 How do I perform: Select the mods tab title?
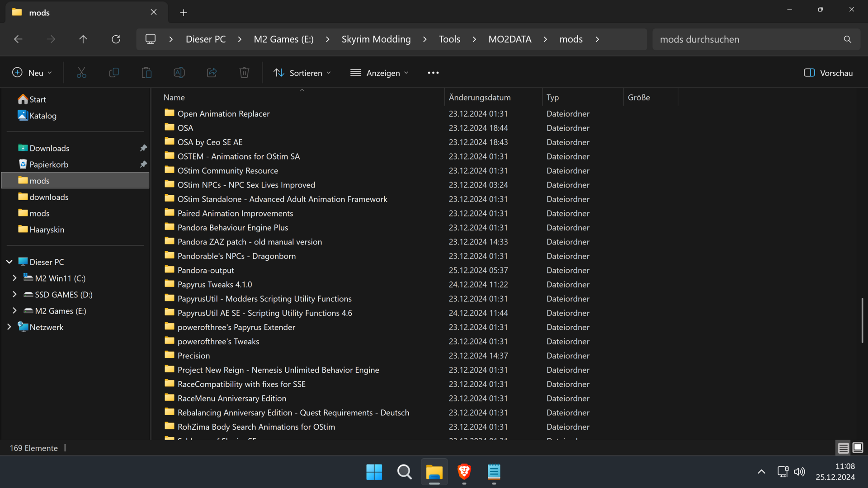click(x=39, y=13)
